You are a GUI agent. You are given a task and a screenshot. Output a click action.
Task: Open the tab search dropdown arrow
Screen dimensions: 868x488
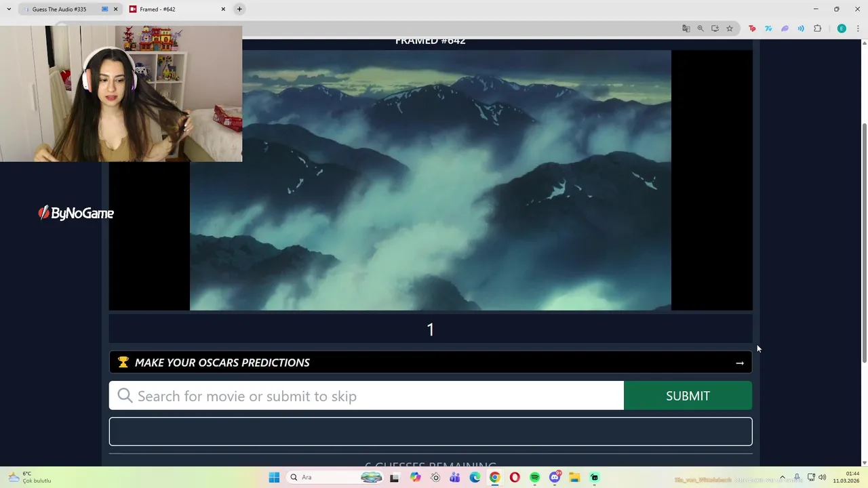tap(9, 9)
